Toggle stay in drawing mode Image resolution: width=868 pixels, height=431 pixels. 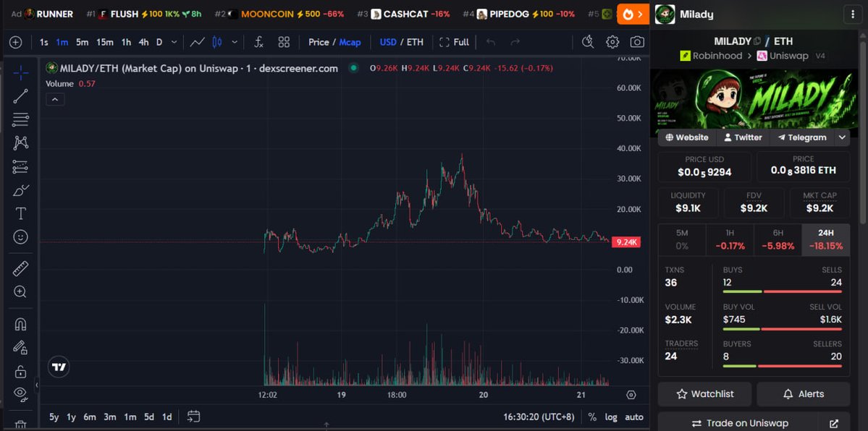click(x=20, y=347)
